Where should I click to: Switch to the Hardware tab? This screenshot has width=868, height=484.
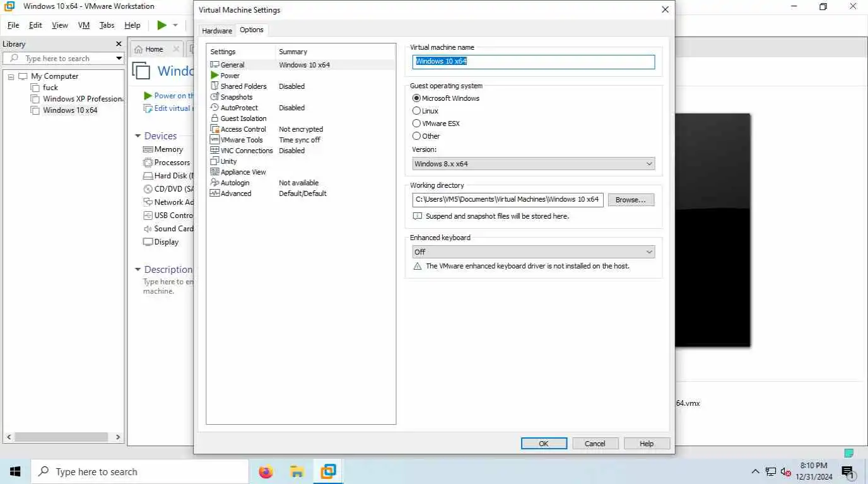point(217,30)
